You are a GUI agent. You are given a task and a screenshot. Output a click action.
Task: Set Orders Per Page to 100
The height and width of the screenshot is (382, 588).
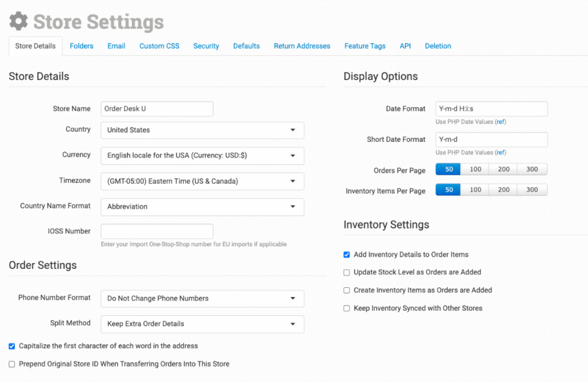pos(475,169)
